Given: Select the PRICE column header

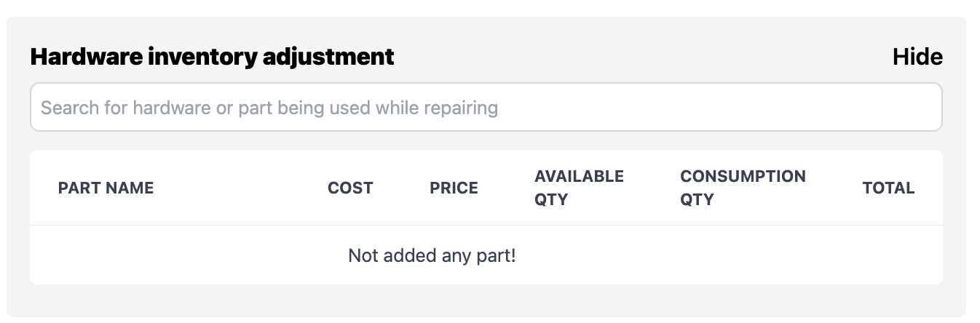Looking at the screenshot, I should [x=454, y=188].
